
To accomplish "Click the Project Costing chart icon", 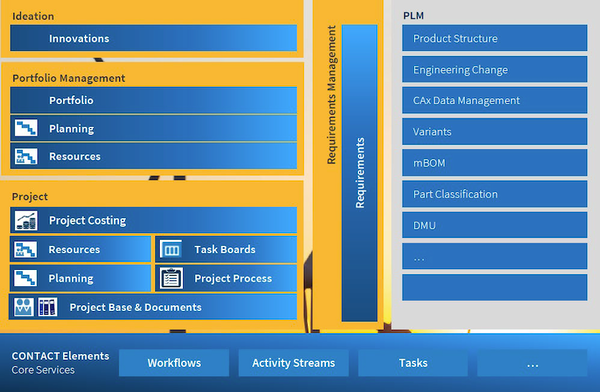I will tap(26, 220).
